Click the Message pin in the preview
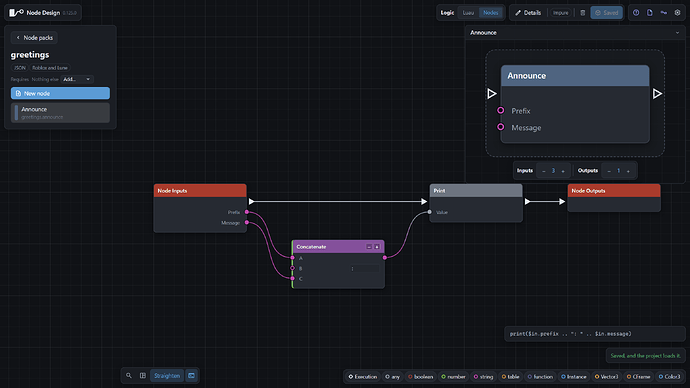The height and width of the screenshot is (388, 690). [500, 127]
